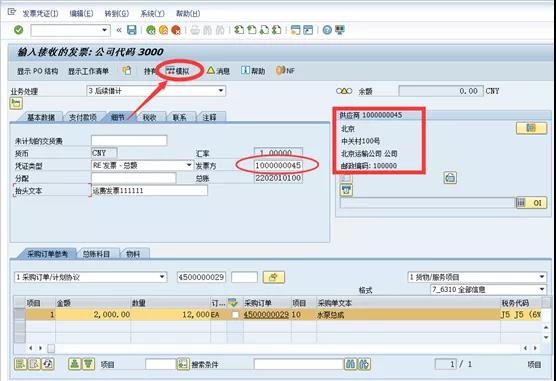Click the sort descending icon at bottom
Screen dimensions: 556x381
(x=88, y=364)
